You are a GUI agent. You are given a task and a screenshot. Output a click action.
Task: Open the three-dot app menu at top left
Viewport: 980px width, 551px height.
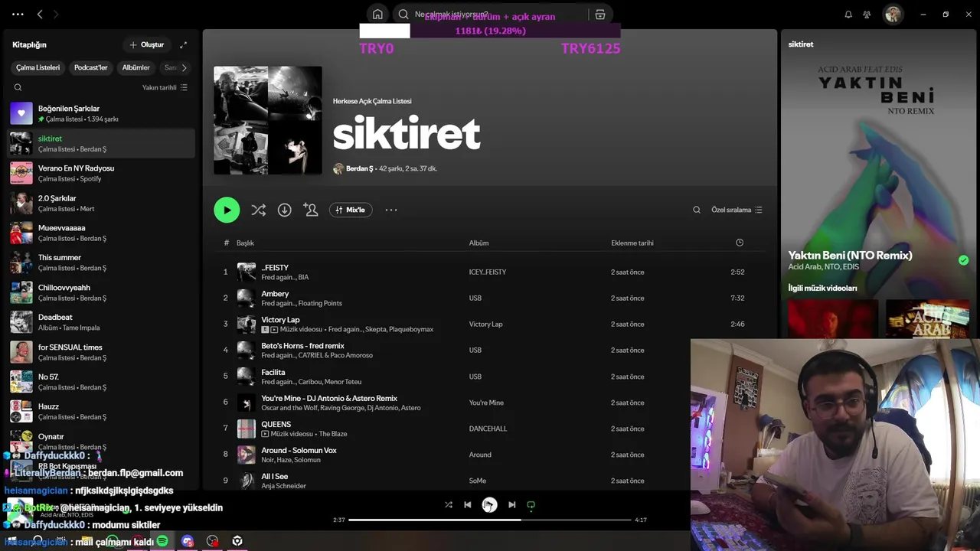[x=18, y=14]
